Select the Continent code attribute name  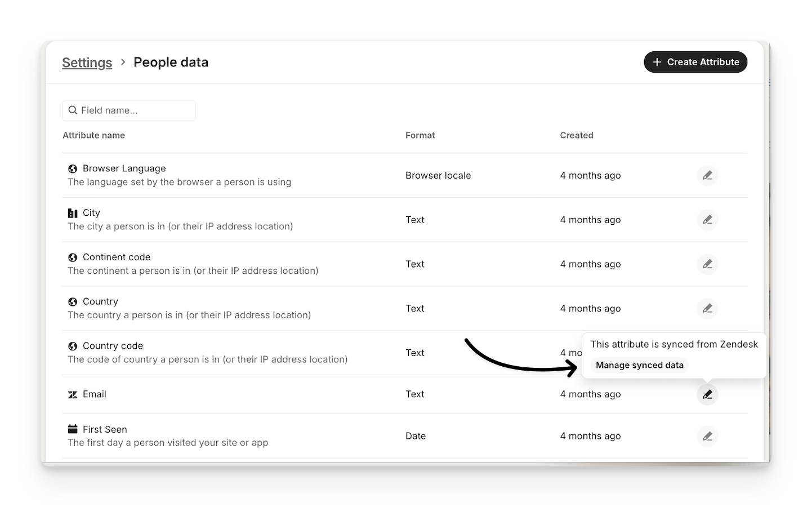pyautogui.click(x=117, y=257)
